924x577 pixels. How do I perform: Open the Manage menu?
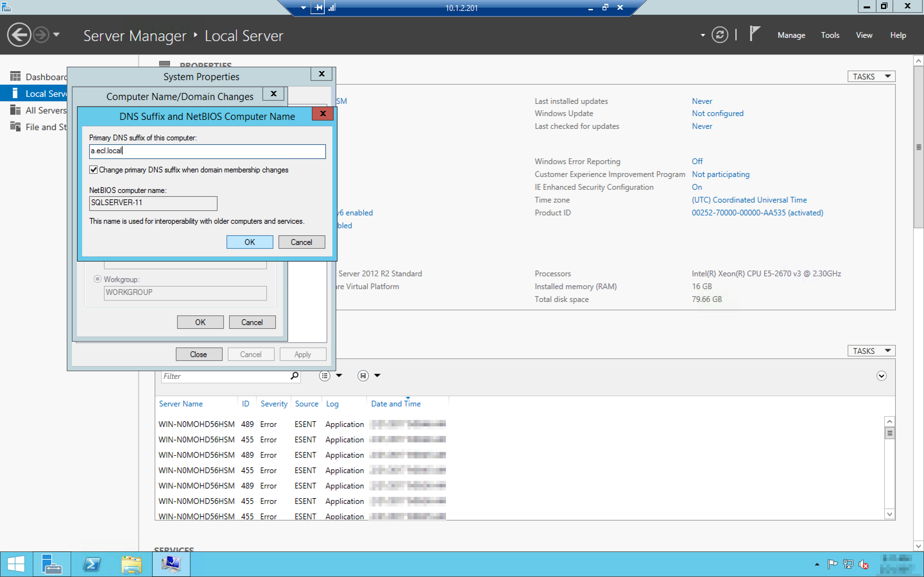tap(791, 35)
